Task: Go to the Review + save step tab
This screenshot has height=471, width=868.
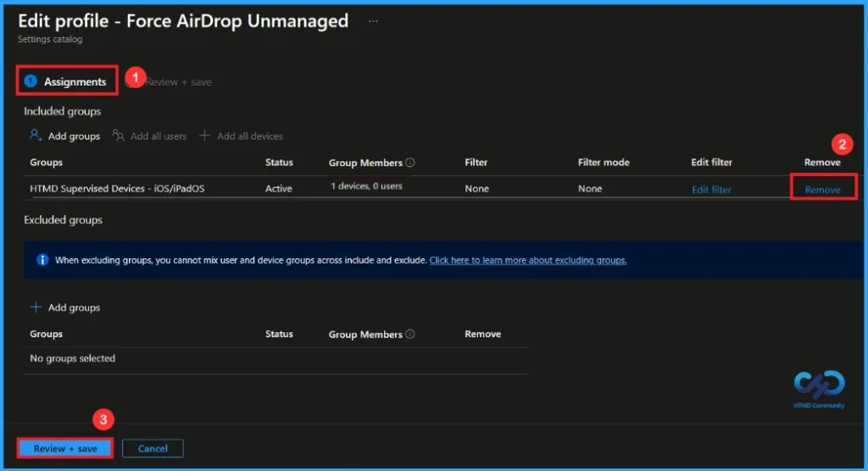Action: point(178,82)
